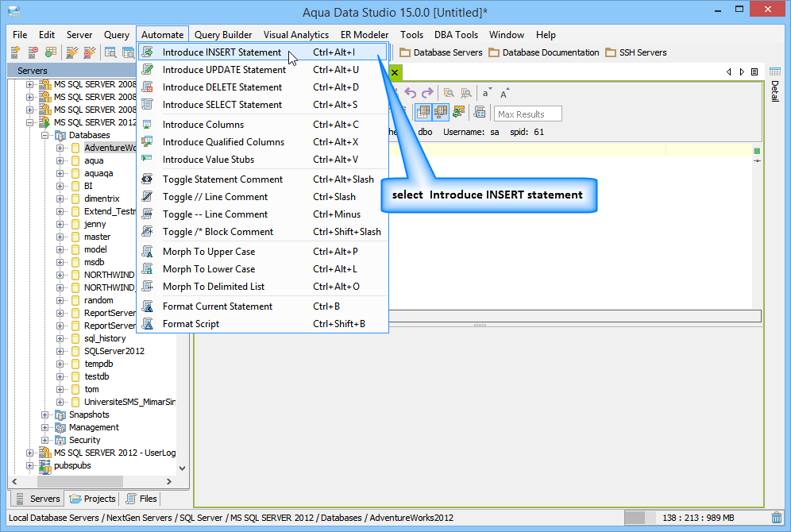Choose Introduce SELECT Statement
Image resolution: width=791 pixels, height=532 pixels.
[262, 105]
